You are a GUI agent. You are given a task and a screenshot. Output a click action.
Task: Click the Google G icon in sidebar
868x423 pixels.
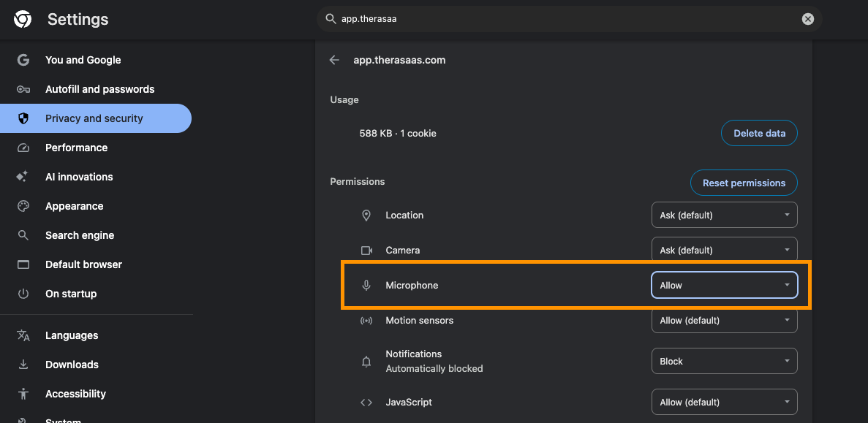(23, 60)
